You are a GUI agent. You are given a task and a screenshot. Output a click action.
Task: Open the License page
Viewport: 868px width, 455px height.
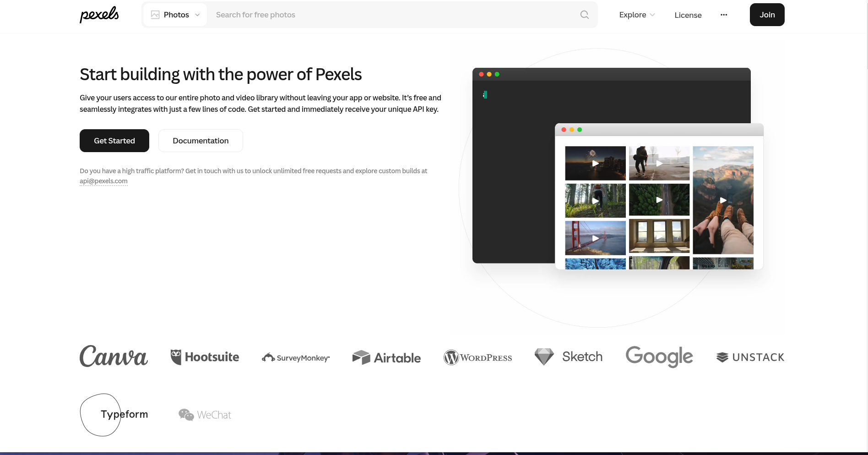click(x=688, y=15)
